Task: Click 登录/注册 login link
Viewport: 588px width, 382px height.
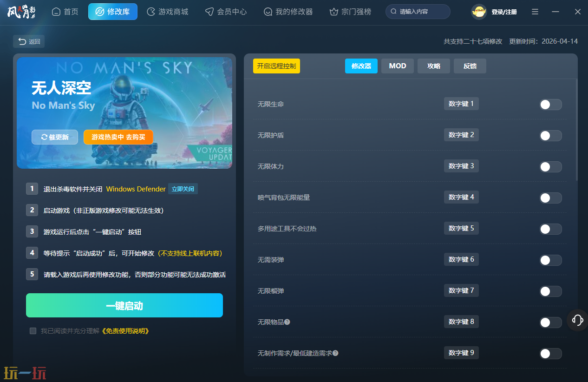Action: [x=504, y=12]
